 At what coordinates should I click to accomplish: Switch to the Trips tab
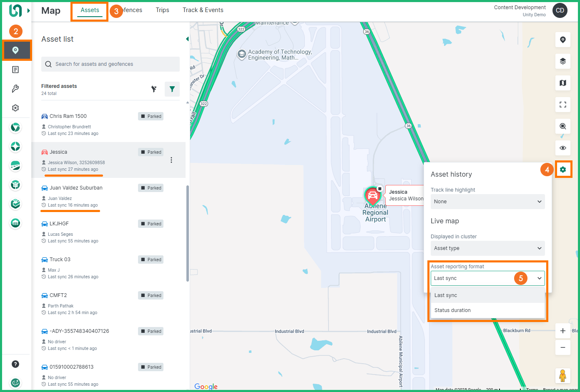point(162,10)
